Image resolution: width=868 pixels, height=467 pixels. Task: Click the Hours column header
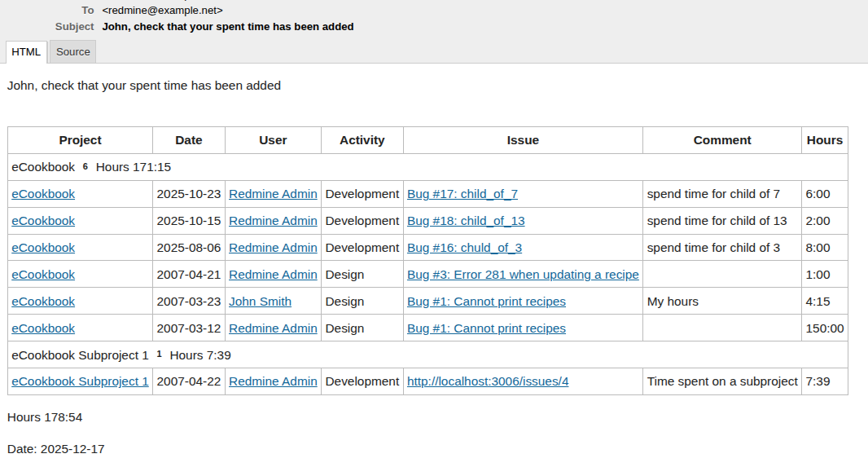click(x=824, y=140)
